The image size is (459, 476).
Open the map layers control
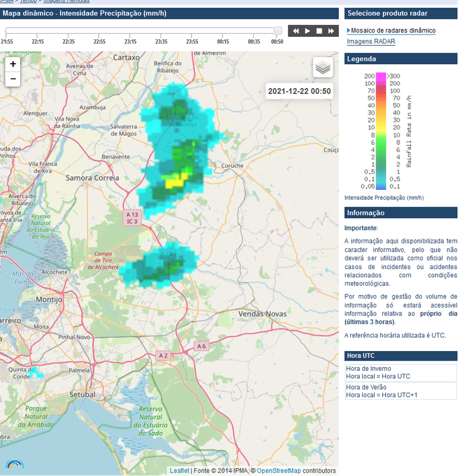(323, 67)
